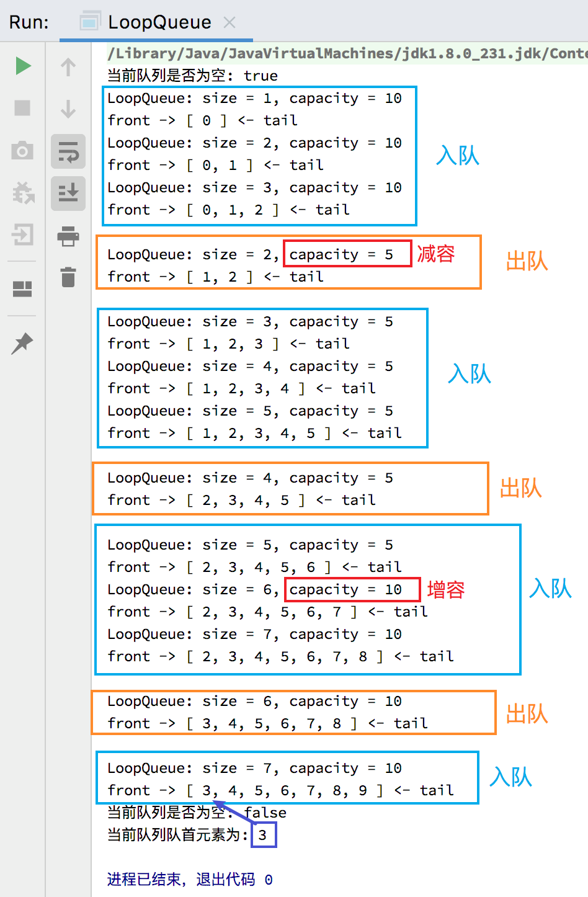Click the line '当前队列是否为空: false'
This screenshot has width=588, height=897.
point(197,813)
